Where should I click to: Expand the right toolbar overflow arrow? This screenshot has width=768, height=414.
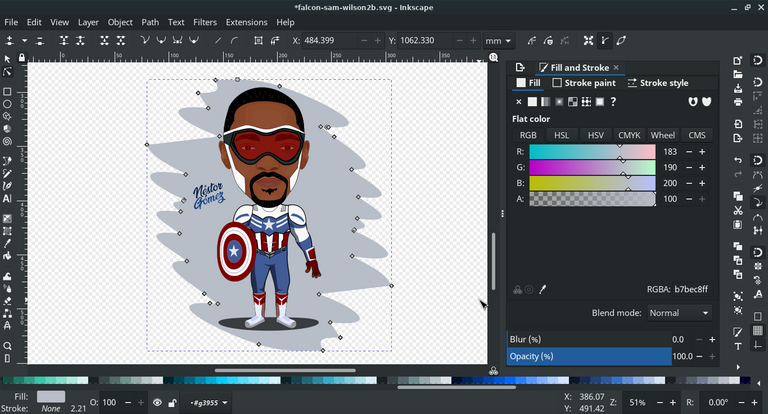click(738, 366)
